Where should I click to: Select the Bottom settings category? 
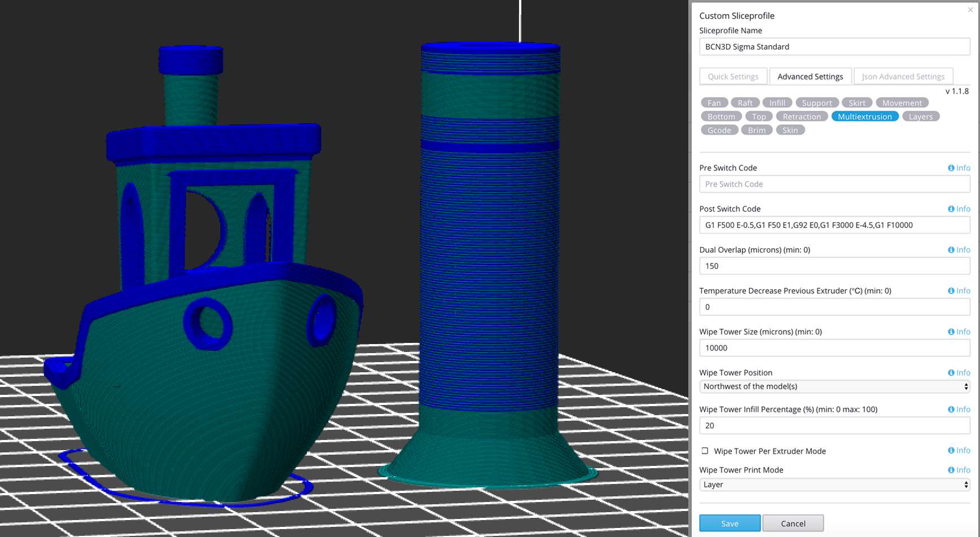[721, 116]
